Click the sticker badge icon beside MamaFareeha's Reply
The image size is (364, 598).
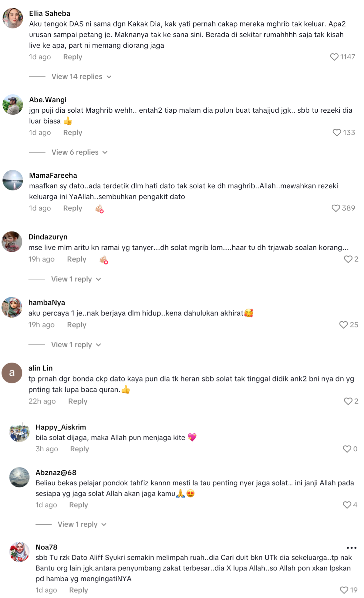click(x=99, y=209)
